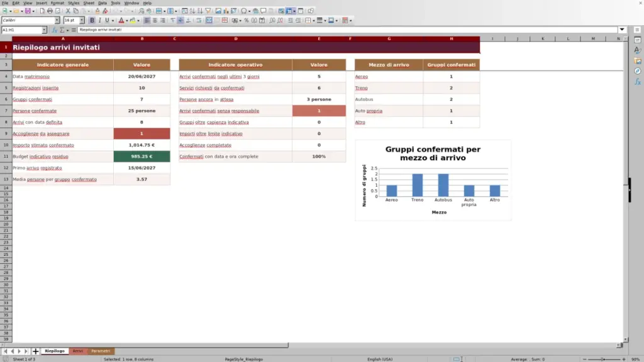Click the Gruppi confermati bar chart

(433, 180)
